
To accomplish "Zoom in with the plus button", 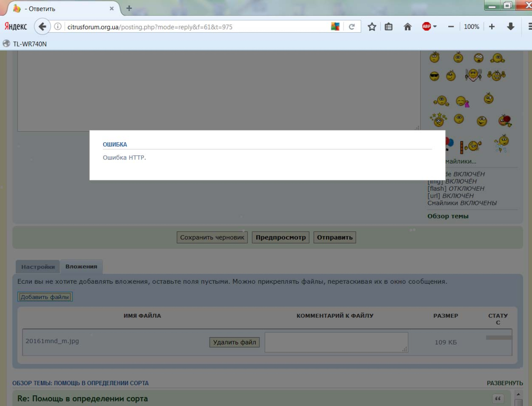I will point(492,27).
